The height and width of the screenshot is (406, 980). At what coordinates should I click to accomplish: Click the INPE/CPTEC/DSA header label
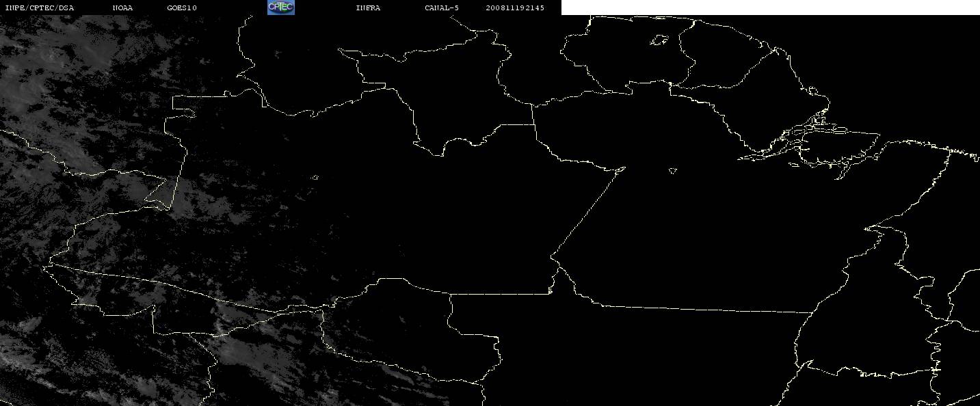point(39,8)
